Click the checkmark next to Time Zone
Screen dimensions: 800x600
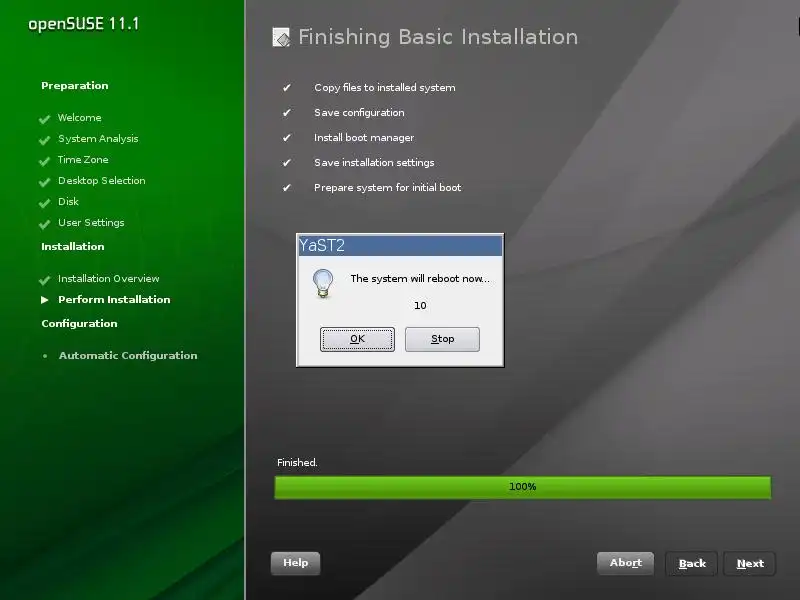pyautogui.click(x=44, y=161)
